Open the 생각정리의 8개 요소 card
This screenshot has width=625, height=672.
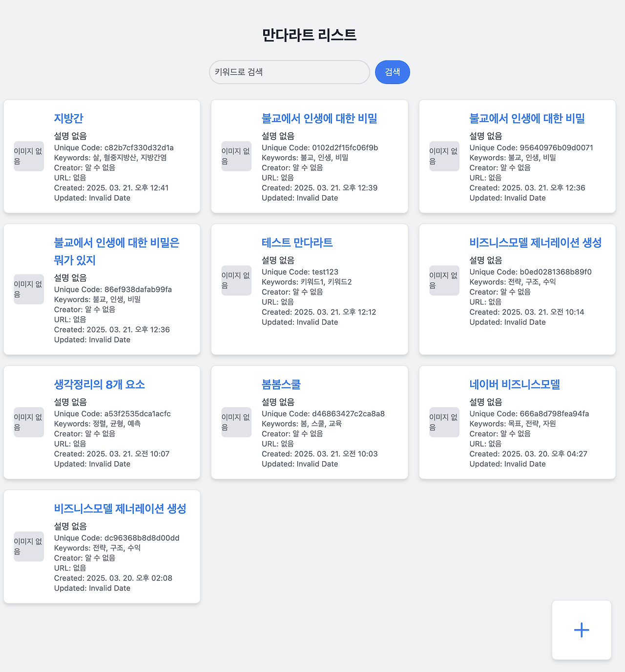99,385
